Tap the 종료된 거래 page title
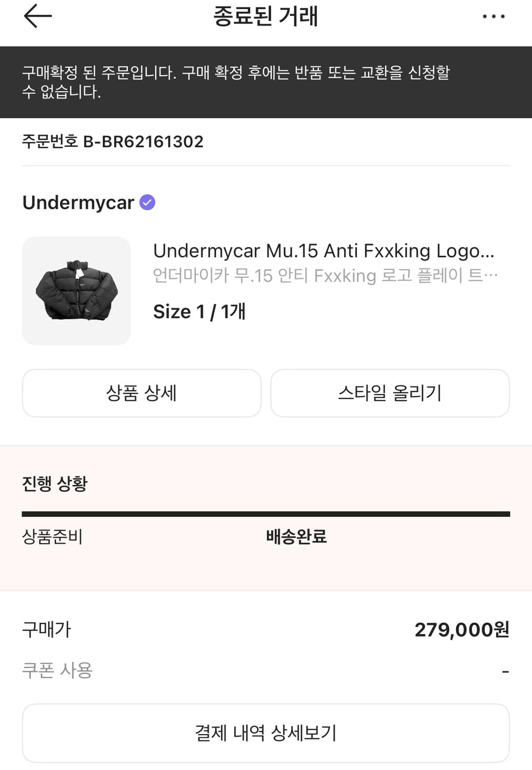 (x=265, y=16)
